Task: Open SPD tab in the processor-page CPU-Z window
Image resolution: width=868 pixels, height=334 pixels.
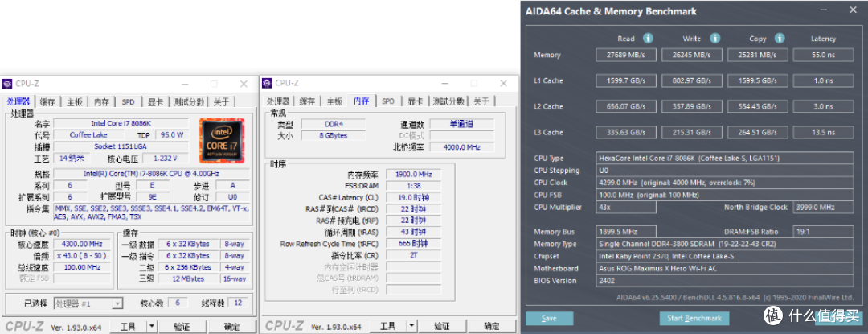Action: pos(129,102)
